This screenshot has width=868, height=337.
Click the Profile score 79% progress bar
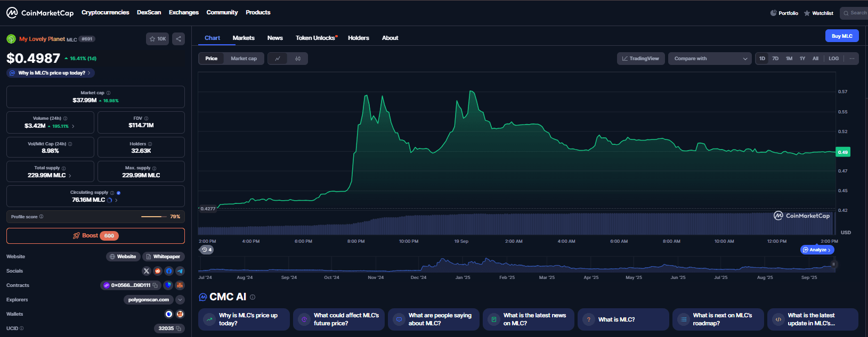coord(154,217)
